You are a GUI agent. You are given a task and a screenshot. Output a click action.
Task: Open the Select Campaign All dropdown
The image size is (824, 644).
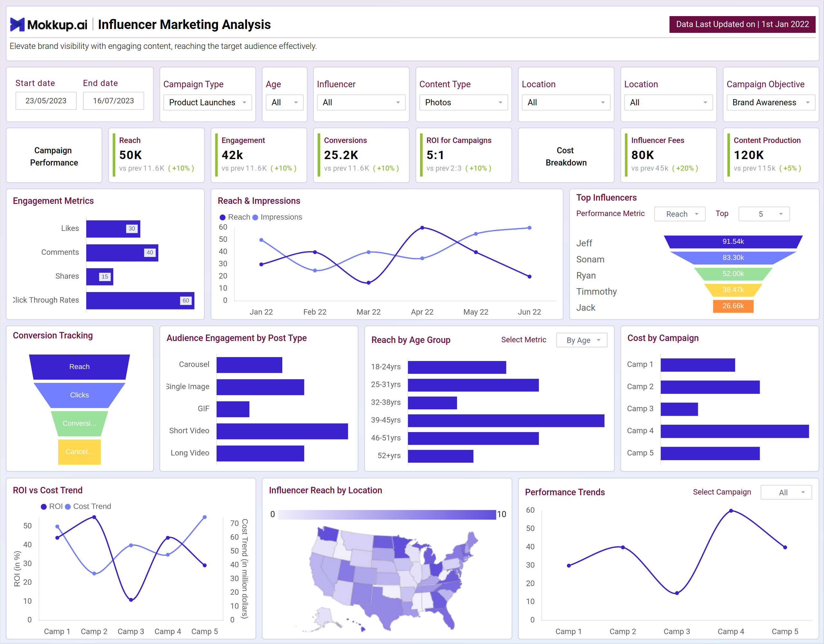pyautogui.click(x=786, y=492)
